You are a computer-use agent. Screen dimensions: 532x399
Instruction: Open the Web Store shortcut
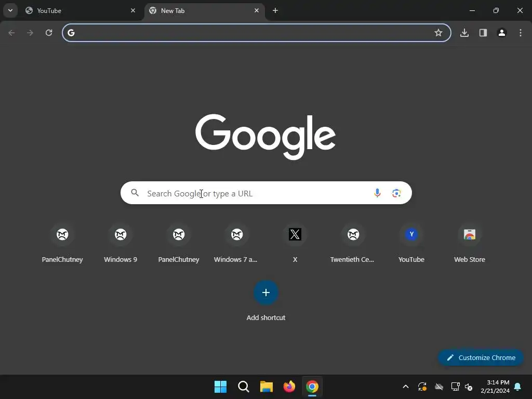[470, 244]
